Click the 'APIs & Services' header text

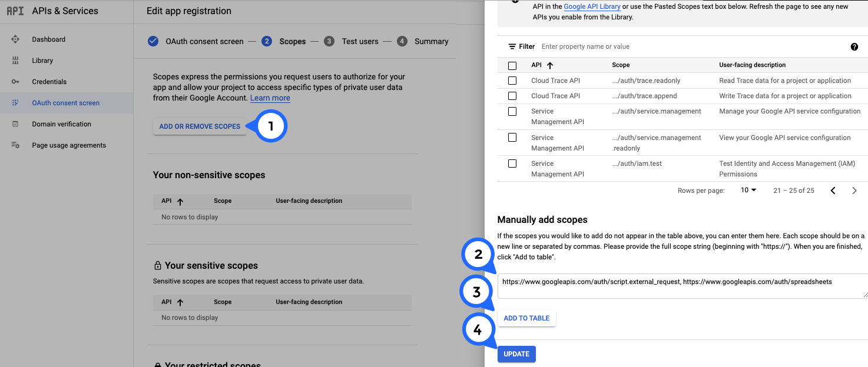click(x=65, y=11)
